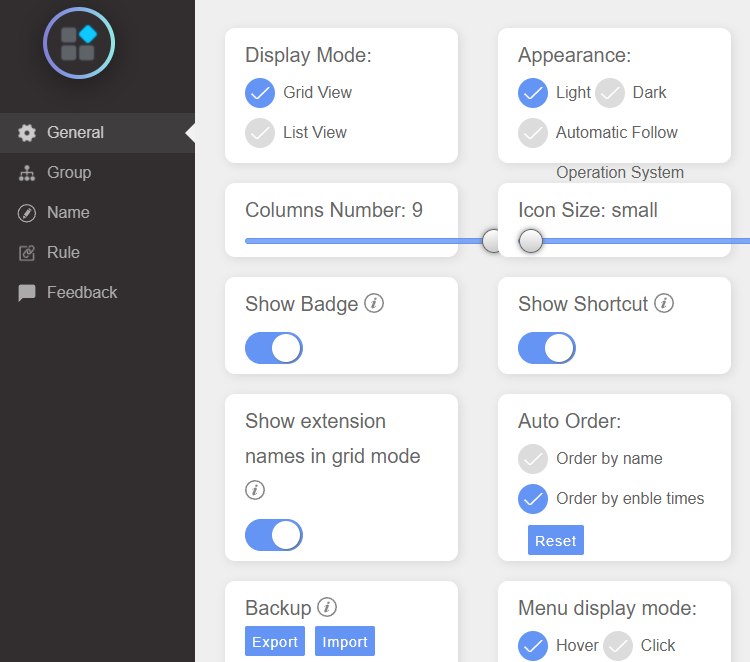Click info icon under extension names label

(x=255, y=490)
